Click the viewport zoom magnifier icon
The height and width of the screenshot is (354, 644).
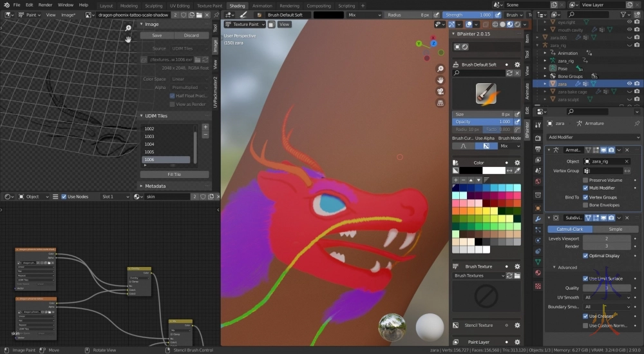coord(440,69)
